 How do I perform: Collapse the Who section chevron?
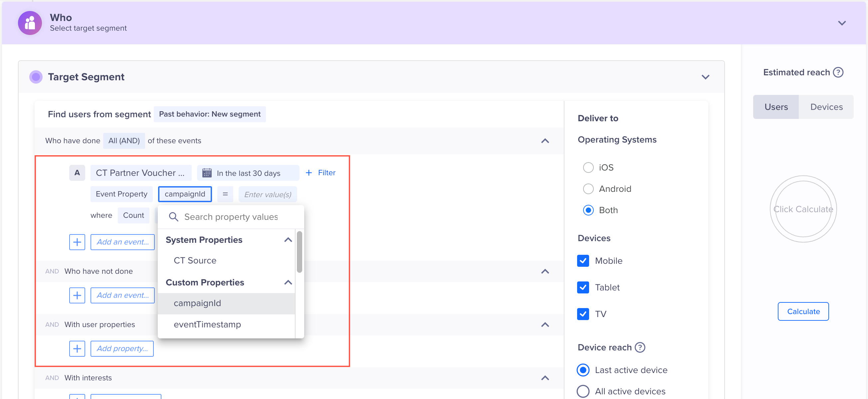842,23
